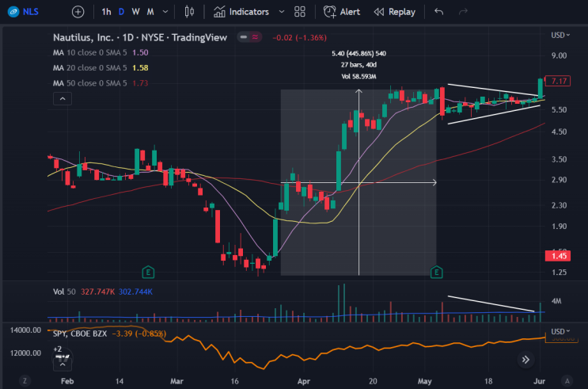Click the add symbol plus icon

point(78,12)
